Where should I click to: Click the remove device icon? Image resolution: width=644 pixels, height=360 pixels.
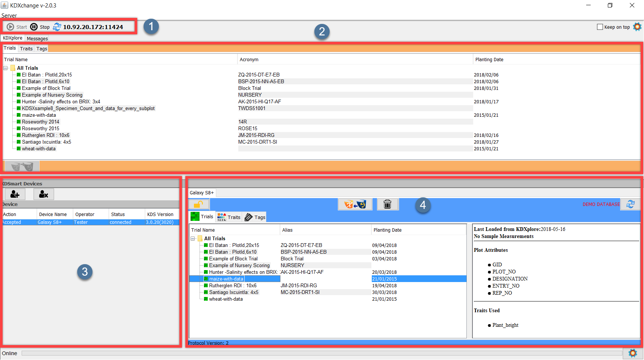44,194
